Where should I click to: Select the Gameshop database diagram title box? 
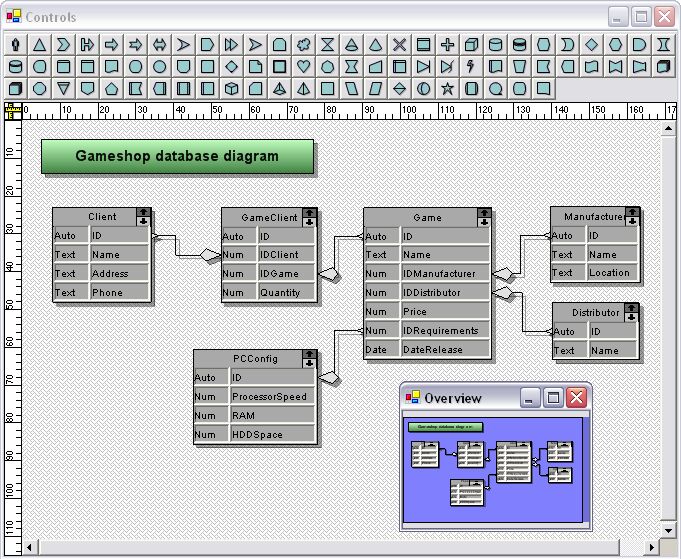pyautogui.click(x=177, y=157)
